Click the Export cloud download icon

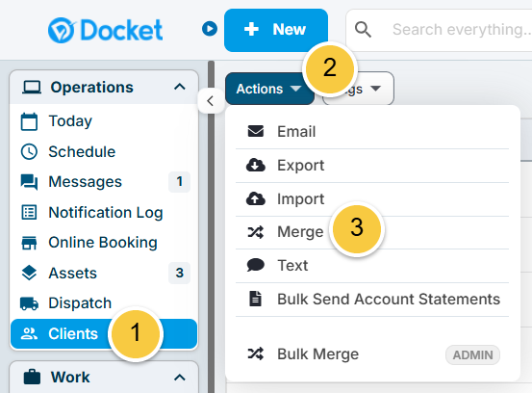[256, 165]
